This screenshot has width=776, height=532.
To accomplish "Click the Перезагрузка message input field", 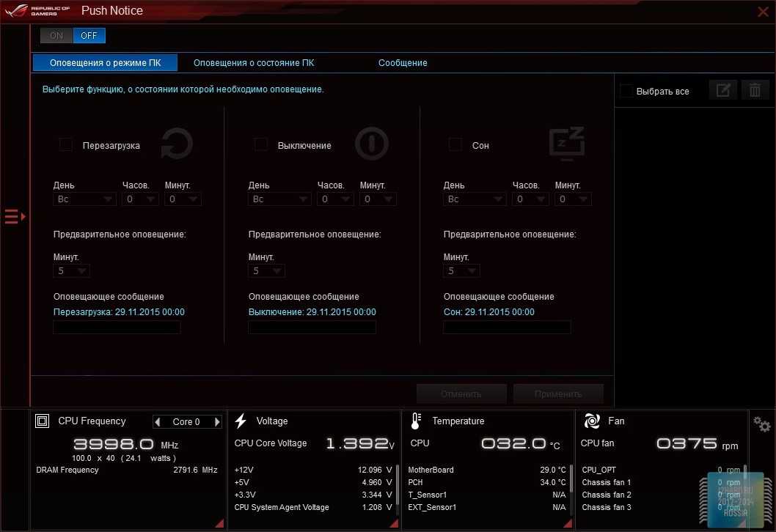I will [117, 328].
